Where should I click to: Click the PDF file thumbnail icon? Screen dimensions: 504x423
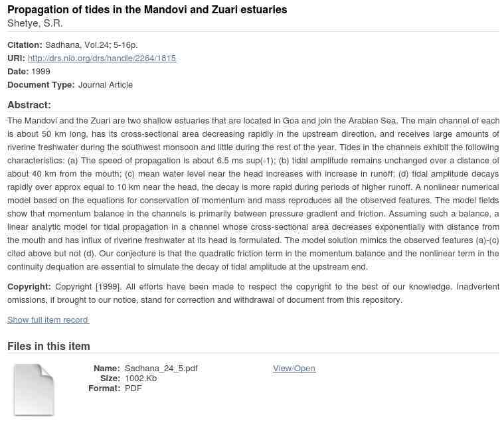pos(33,389)
